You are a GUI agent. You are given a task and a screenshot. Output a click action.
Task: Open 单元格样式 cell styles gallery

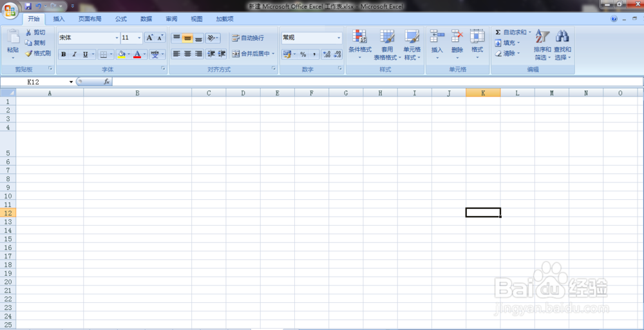point(412,44)
